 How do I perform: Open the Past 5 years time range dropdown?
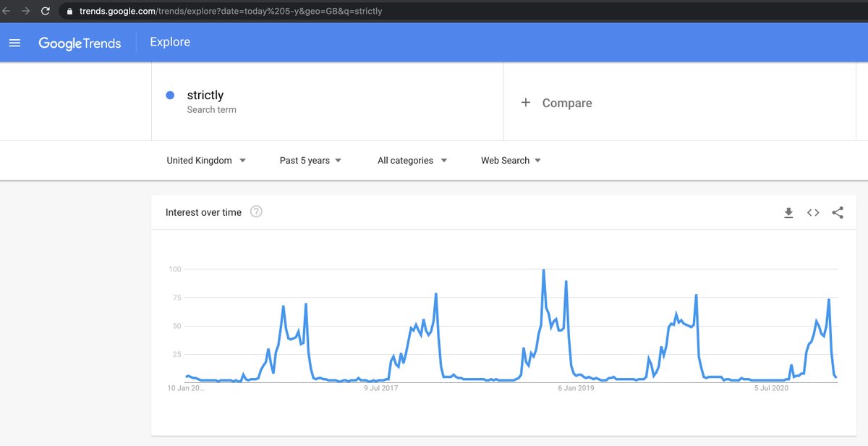[x=310, y=160]
